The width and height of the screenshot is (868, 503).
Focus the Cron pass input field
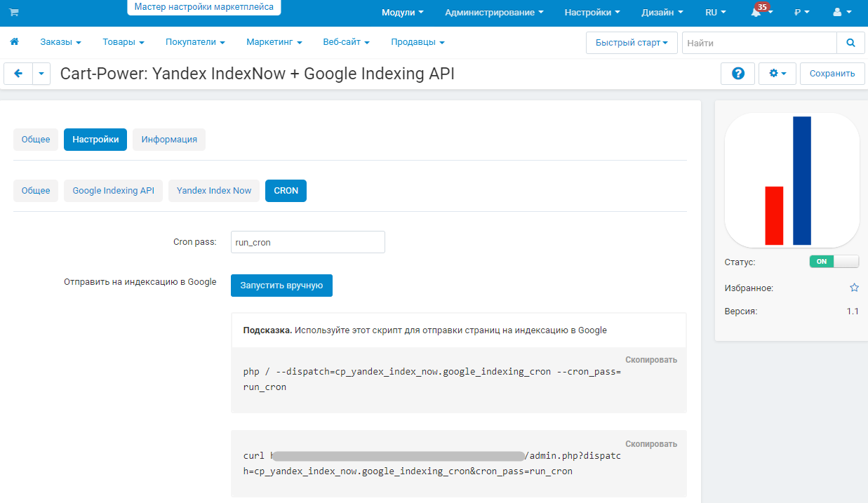(x=308, y=242)
